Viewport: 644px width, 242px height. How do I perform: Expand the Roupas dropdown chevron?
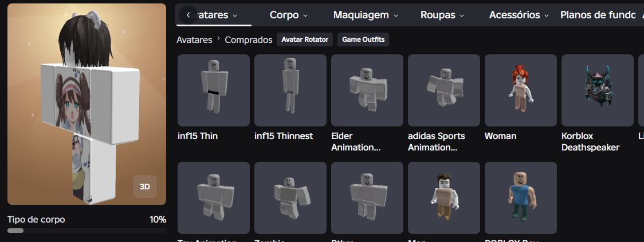tap(462, 15)
